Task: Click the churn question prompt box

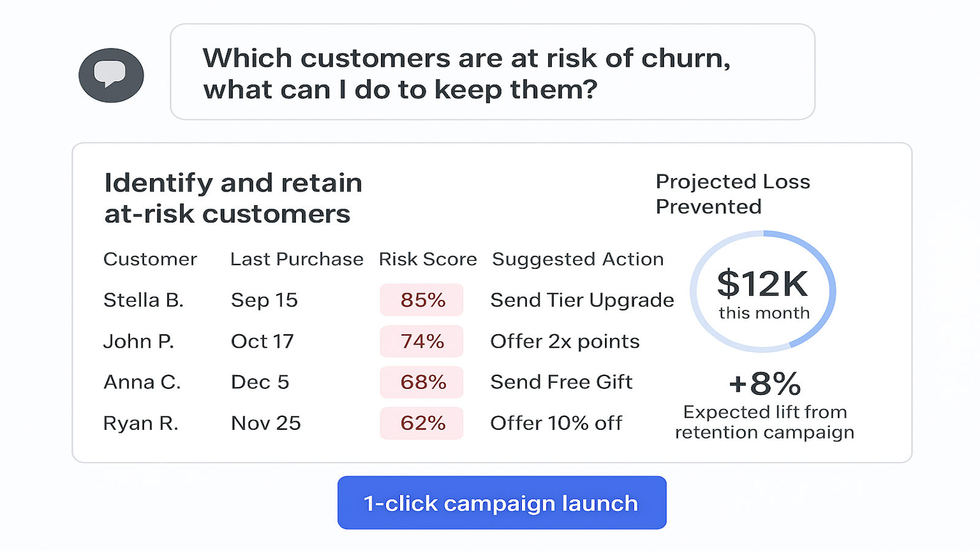Action: pos(492,72)
